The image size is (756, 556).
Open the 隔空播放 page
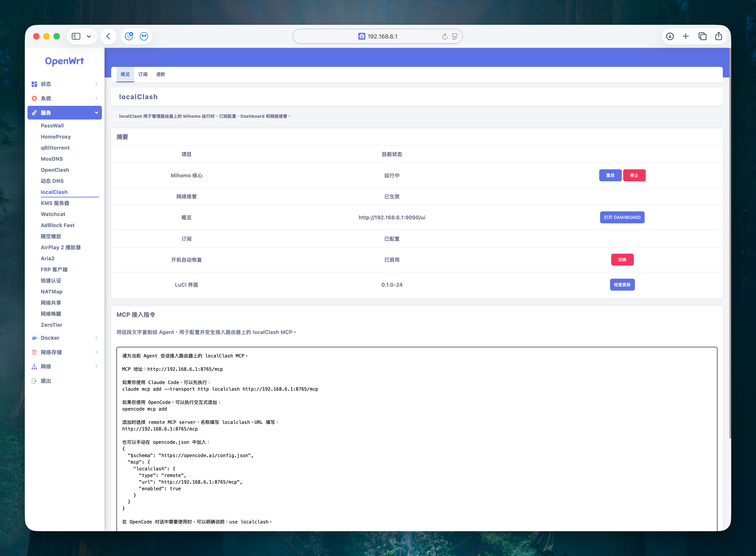point(51,236)
